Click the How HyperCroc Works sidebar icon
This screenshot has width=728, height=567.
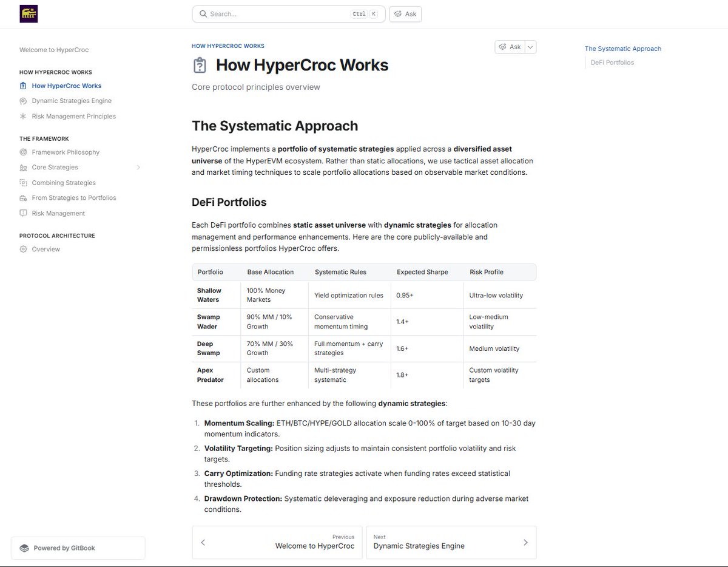pyautogui.click(x=23, y=86)
